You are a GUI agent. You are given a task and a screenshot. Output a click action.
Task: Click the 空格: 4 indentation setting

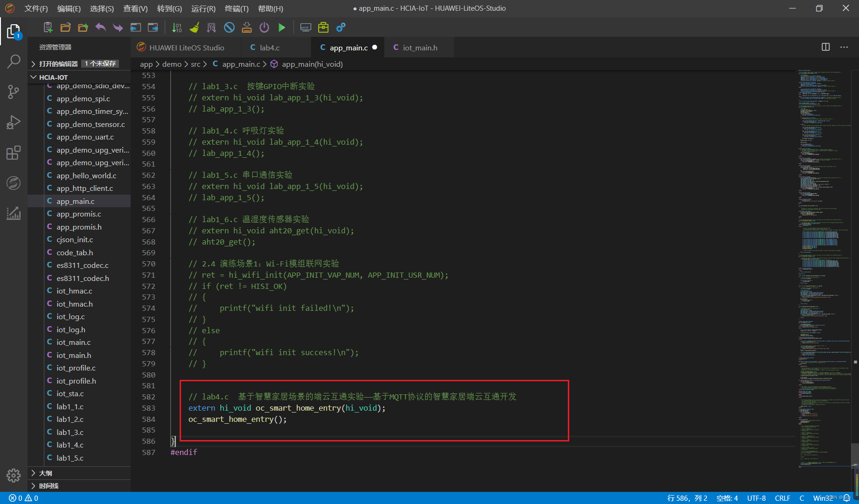[x=727, y=498]
